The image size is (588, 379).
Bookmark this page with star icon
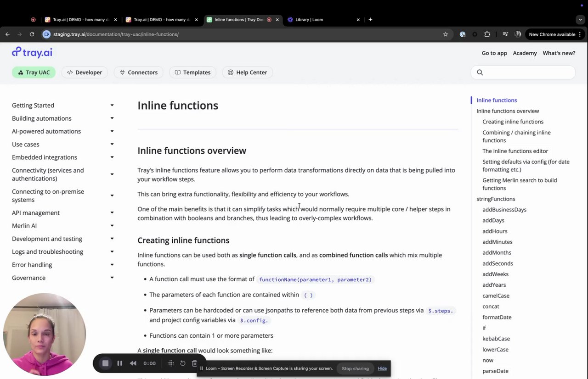(445, 34)
